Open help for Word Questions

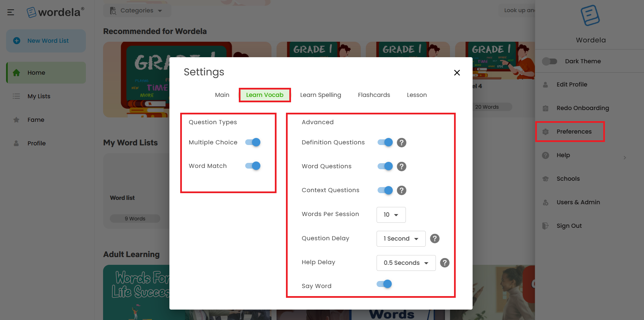coord(401,167)
